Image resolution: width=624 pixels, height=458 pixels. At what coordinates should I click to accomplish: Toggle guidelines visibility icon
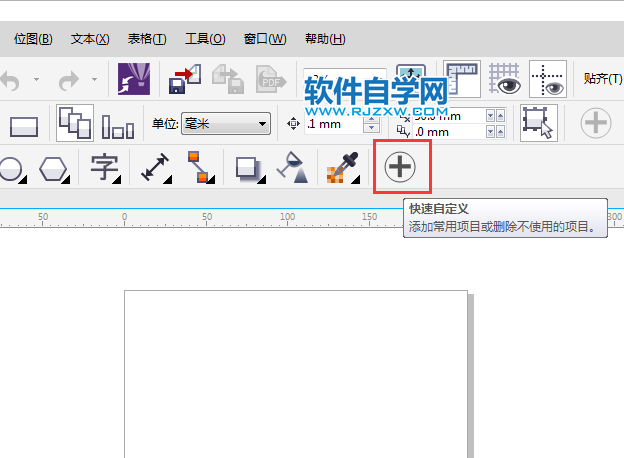pyautogui.click(x=547, y=80)
